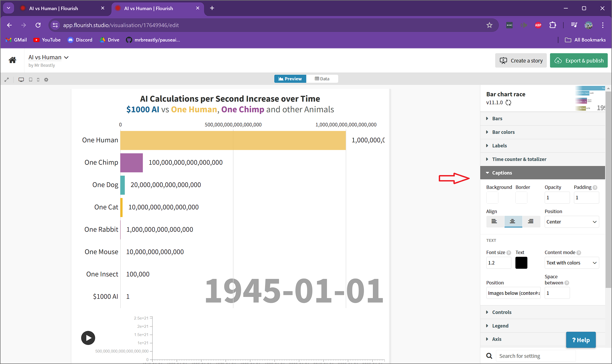Screen dimensions: 612x364
Task: Click the Flourish home icon
Action: coord(12,60)
